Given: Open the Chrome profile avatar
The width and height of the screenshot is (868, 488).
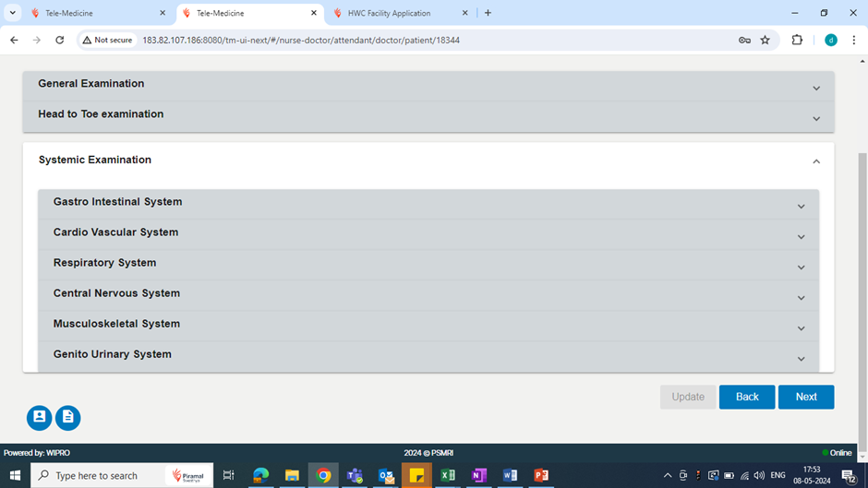Looking at the screenshot, I should tap(831, 40).
